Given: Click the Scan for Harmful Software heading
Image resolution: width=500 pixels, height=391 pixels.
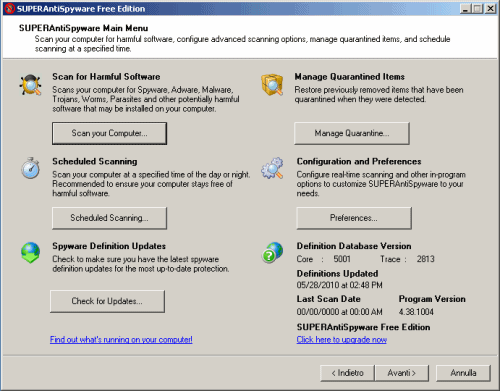Looking at the screenshot, I should coord(106,77).
